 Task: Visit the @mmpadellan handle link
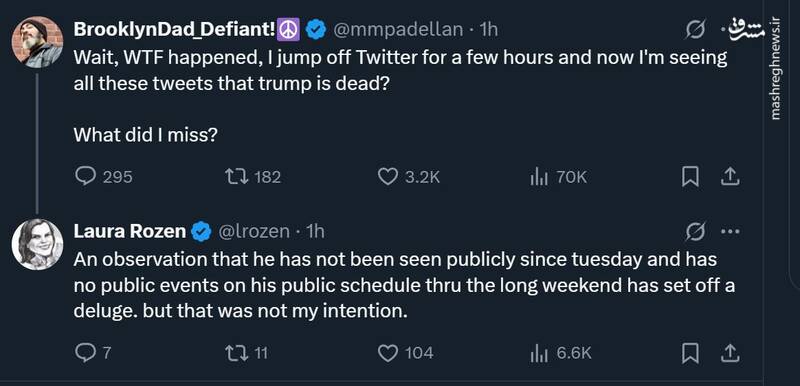pos(397,30)
